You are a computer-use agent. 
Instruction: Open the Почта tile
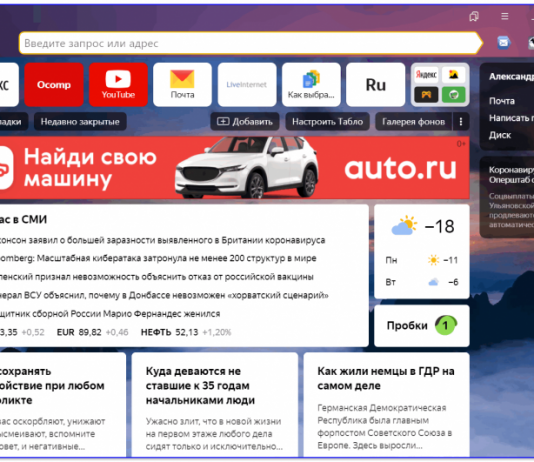(182, 84)
